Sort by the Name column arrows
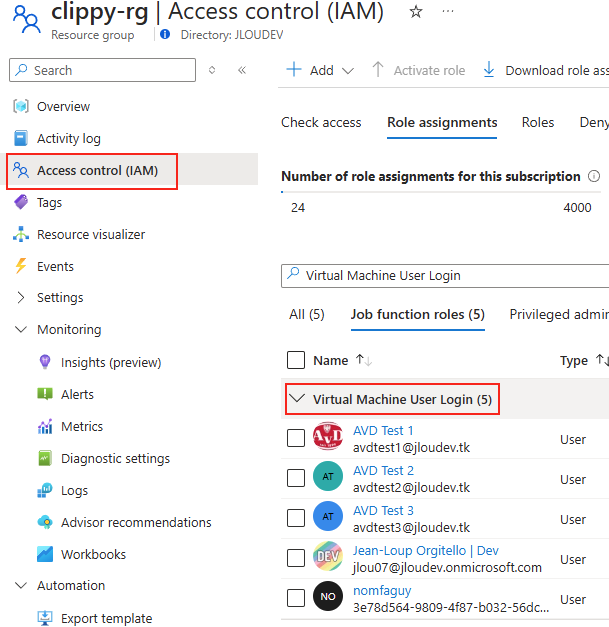This screenshot has height=627, width=609. point(364,360)
